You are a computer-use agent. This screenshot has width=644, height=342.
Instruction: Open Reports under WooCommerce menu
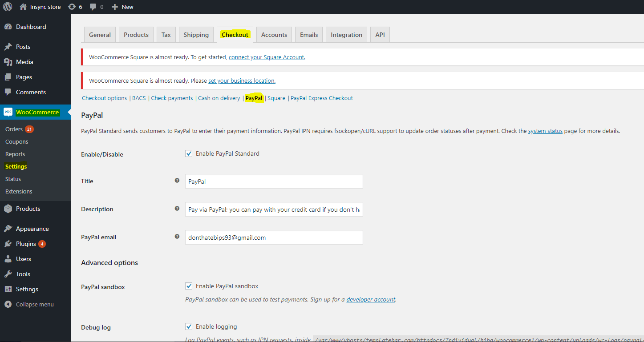click(15, 154)
